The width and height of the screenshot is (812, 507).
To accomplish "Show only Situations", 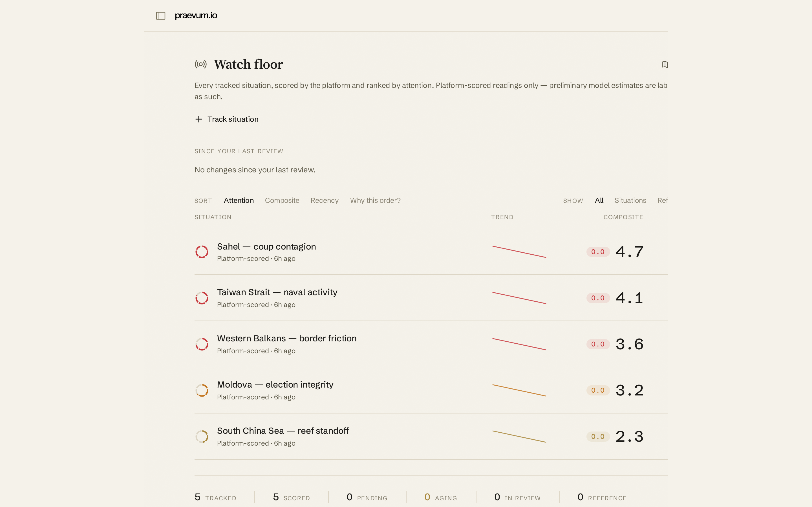I will (630, 201).
